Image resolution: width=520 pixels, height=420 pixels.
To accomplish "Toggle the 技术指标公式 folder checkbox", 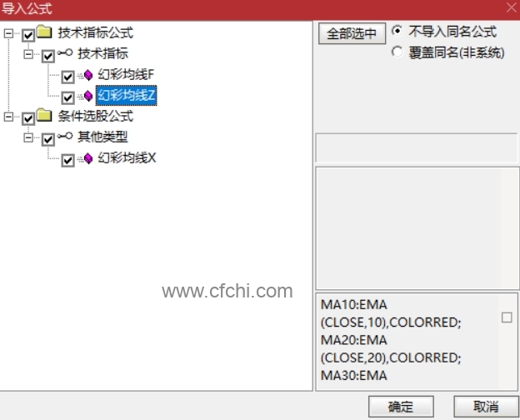I will (x=28, y=35).
